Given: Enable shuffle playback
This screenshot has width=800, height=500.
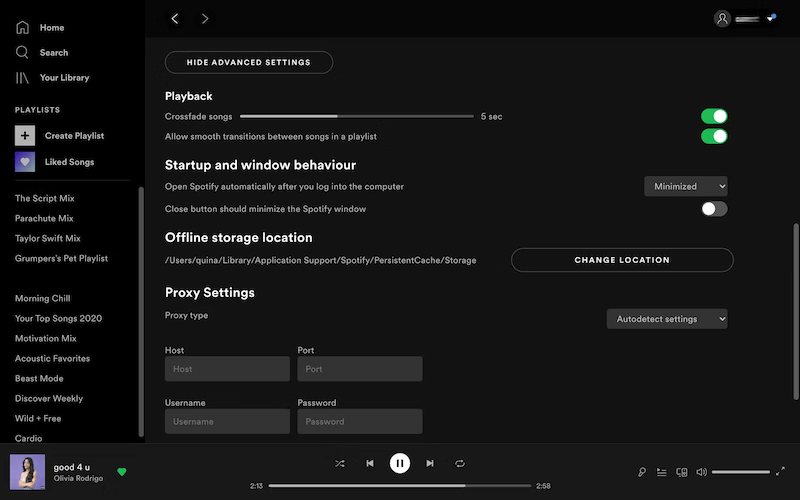Looking at the screenshot, I should point(340,463).
